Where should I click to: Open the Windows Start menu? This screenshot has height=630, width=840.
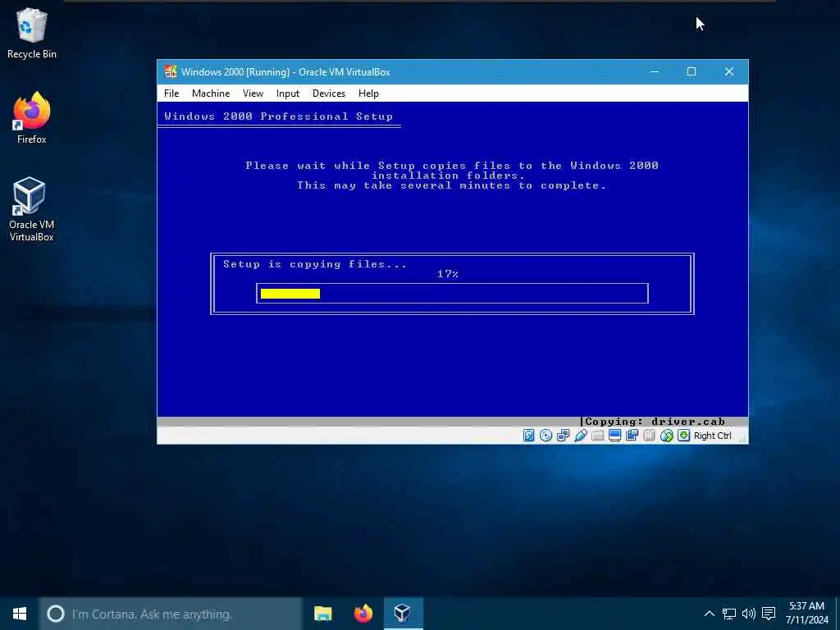click(x=20, y=614)
